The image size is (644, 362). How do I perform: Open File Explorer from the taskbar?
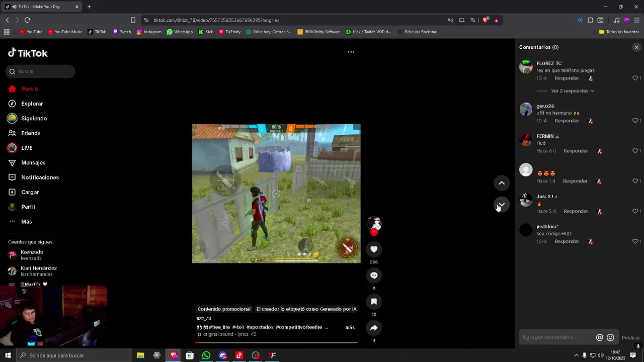pos(140,355)
